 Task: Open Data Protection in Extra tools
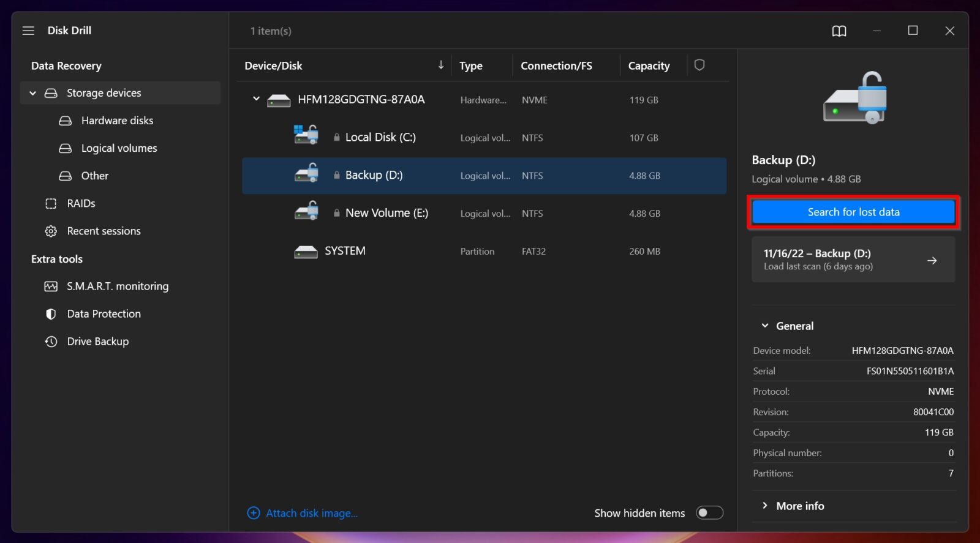pos(104,313)
